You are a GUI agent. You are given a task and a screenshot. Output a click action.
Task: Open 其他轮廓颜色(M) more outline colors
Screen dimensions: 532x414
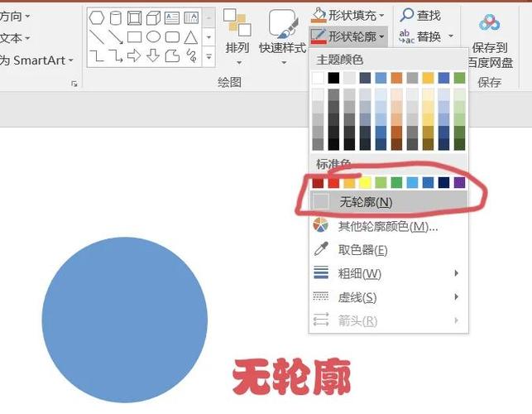point(389,226)
